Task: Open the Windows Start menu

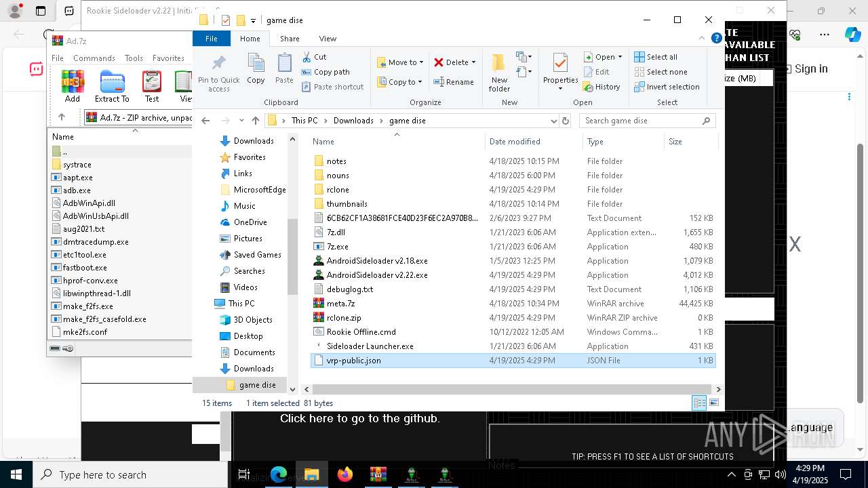Action: click(x=16, y=474)
